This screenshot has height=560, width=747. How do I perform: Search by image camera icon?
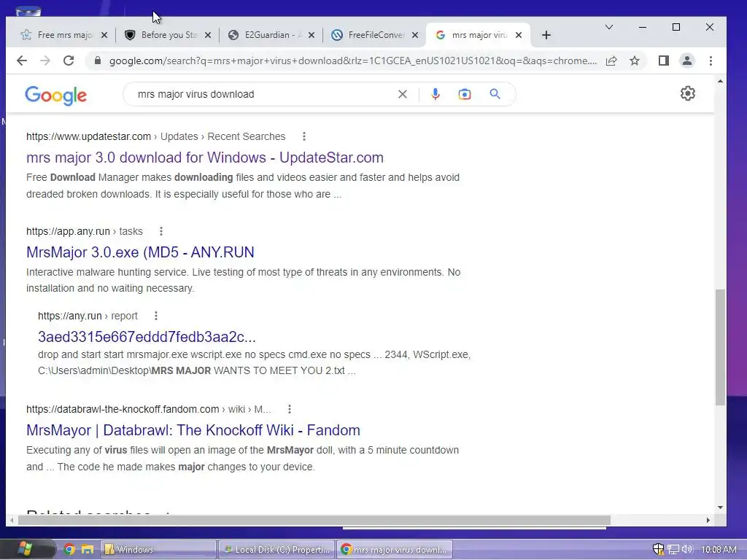point(465,94)
